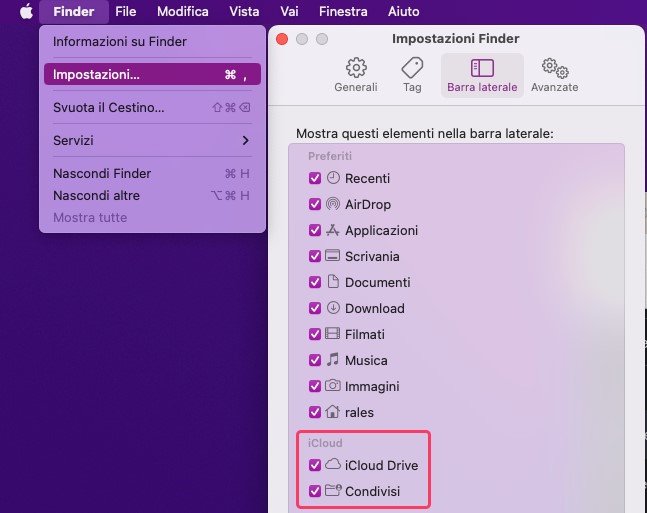Choose Nascondi altre

coord(152,195)
